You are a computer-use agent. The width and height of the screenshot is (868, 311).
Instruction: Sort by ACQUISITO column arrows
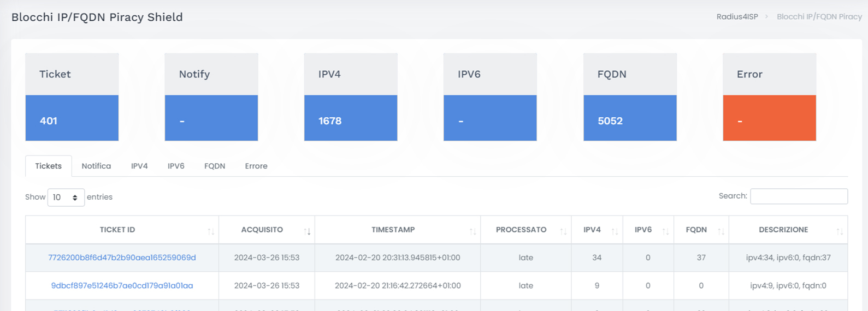coord(307,231)
